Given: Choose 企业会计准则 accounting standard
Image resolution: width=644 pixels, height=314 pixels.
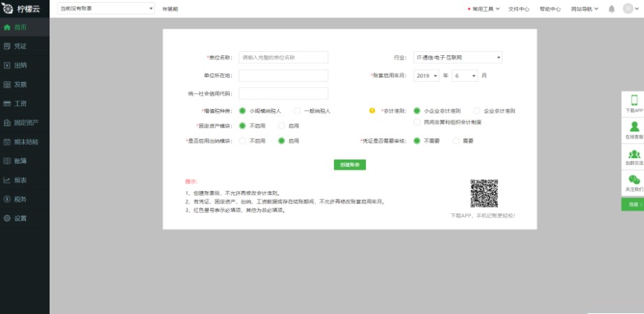Looking at the screenshot, I should pyautogui.click(x=477, y=110).
